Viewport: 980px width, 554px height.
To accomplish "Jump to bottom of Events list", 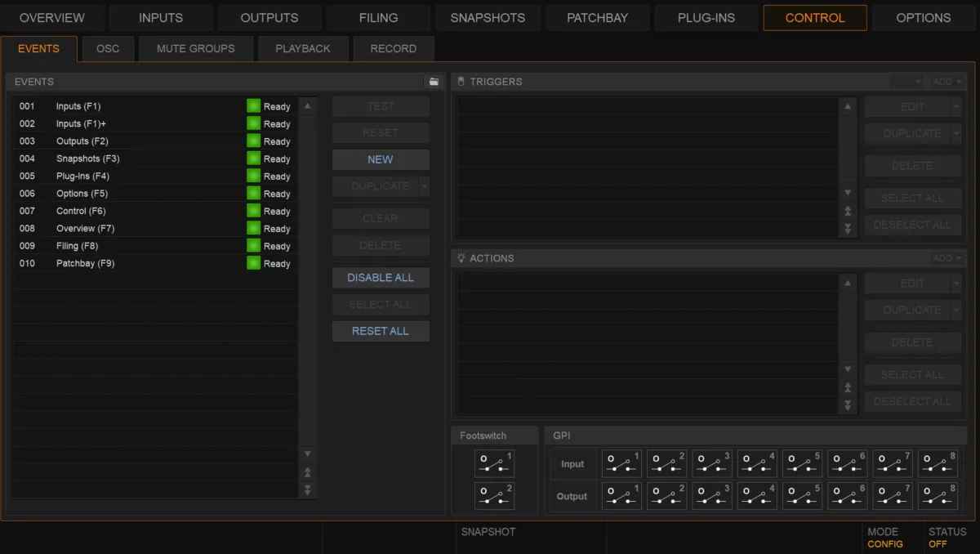I will point(307,489).
